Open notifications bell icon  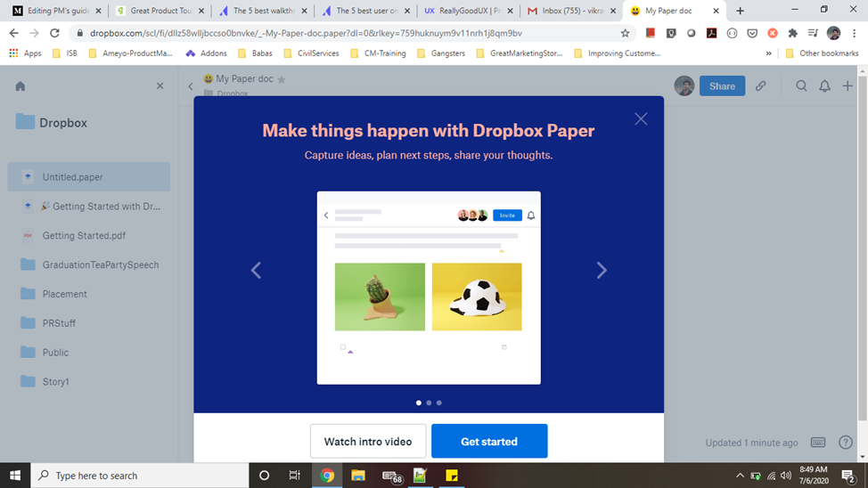click(824, 86)
